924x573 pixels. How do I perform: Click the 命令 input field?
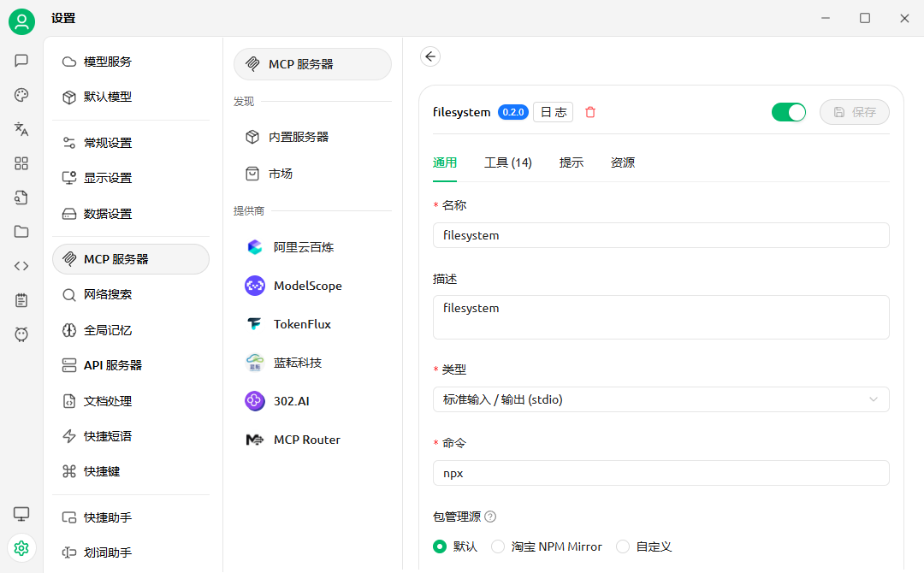[660, 473]
